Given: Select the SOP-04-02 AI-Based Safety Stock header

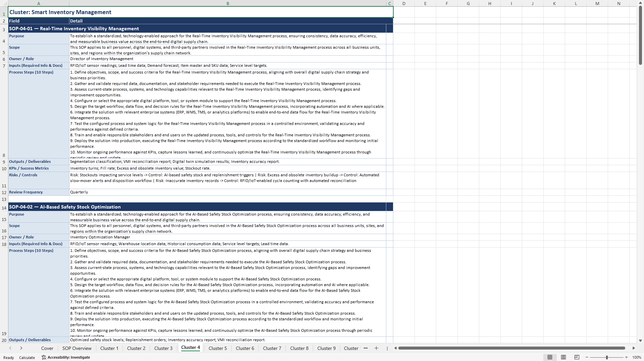Looking at the screenshot, I should pos(197,207).
